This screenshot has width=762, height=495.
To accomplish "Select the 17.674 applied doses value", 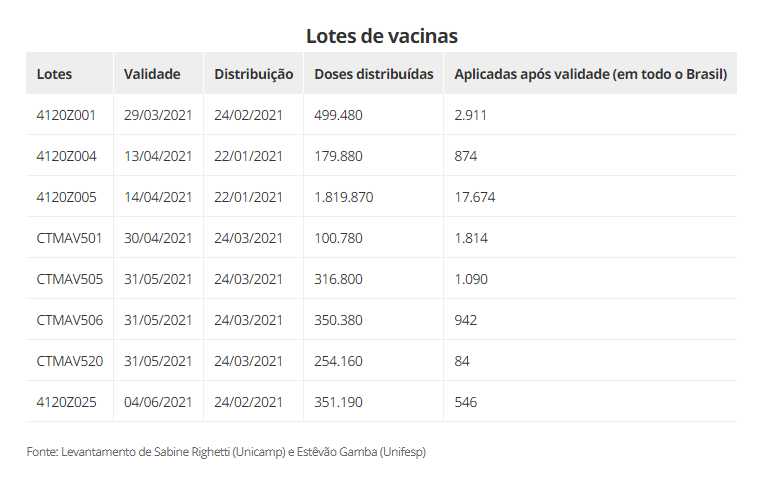I will click(475, 197).
